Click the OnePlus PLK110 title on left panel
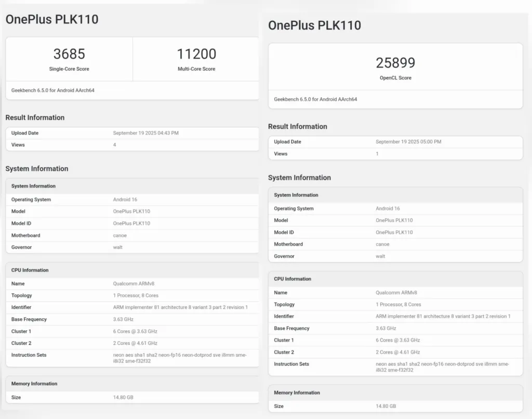The width and height of the screenshot is (532, 419). [x=52, y=19]
